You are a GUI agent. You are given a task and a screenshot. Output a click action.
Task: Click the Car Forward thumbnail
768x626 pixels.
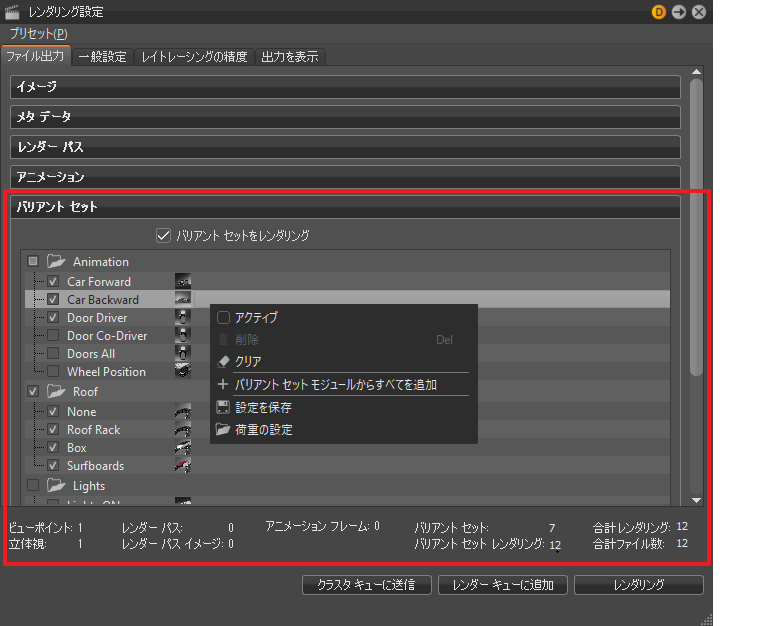(183, 281)
